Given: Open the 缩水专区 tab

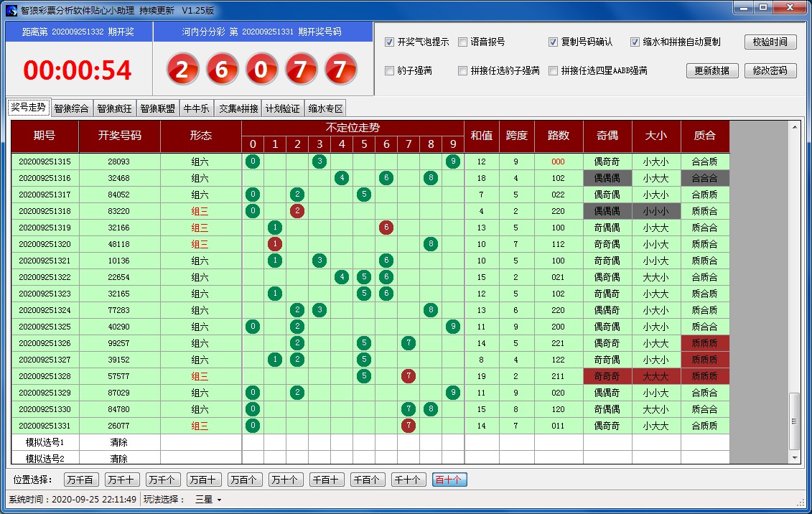Looking at the screenshot, I should 326,108.
